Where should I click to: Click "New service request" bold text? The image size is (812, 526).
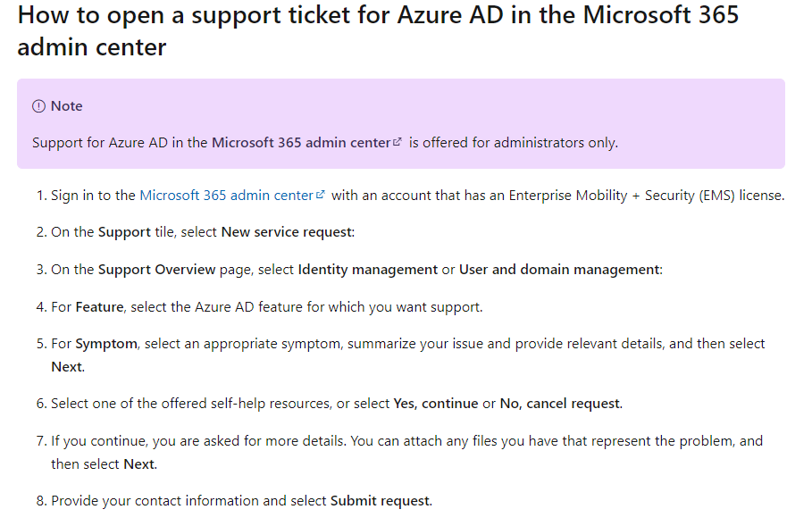coord(287,232)
